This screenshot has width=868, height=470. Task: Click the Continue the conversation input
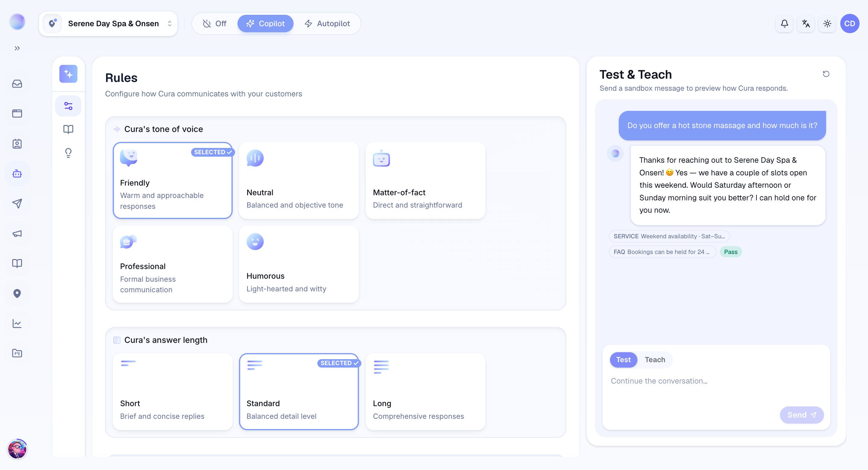coord(716,381)
